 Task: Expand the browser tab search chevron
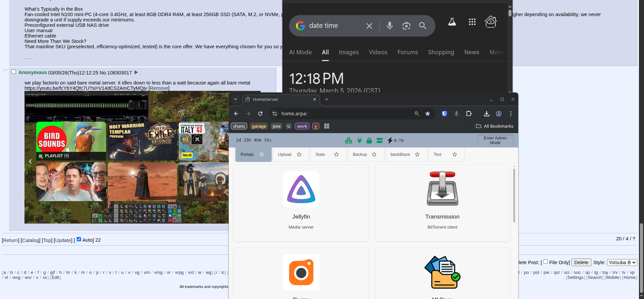(235, 99)
